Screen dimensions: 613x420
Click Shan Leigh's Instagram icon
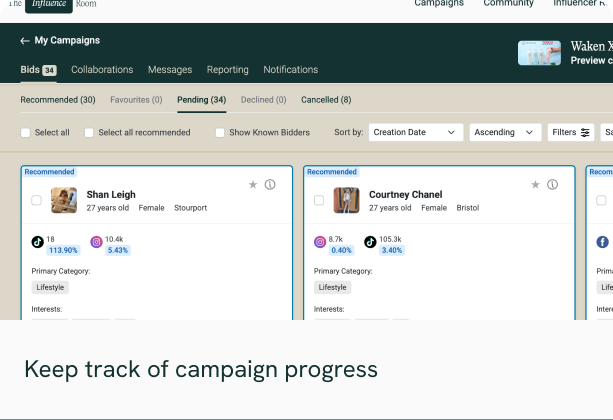click(97, 241)
